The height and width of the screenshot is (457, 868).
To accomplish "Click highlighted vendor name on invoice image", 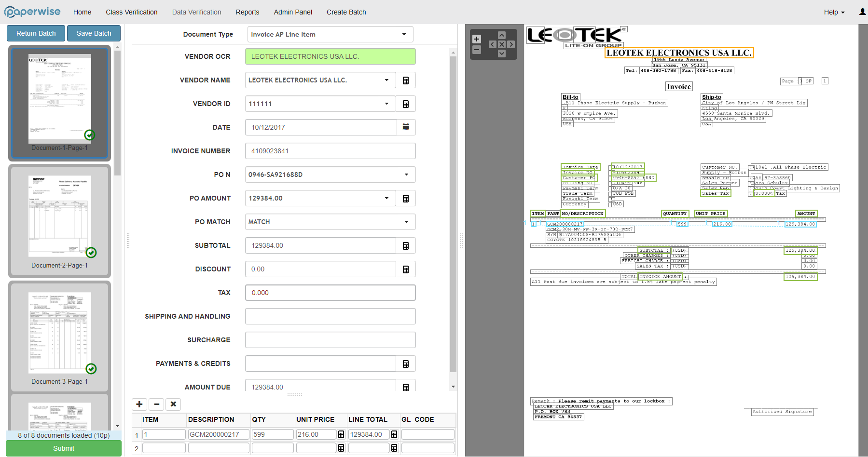I will click(679, 53).
